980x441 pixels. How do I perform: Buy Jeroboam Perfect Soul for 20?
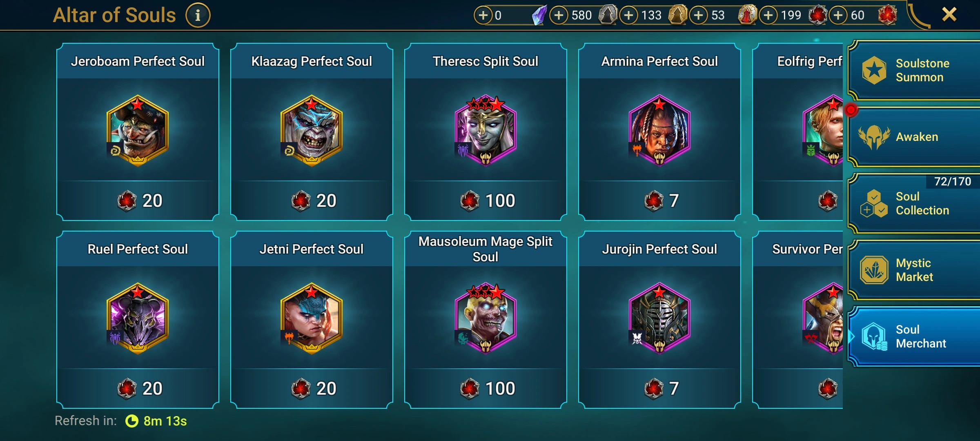pos(138,200)
